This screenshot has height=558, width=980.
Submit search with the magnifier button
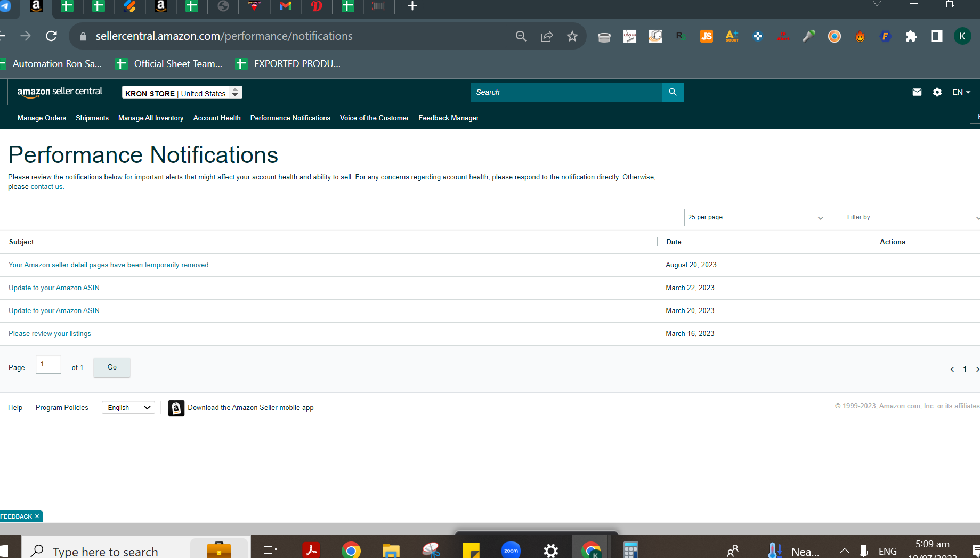673,92
